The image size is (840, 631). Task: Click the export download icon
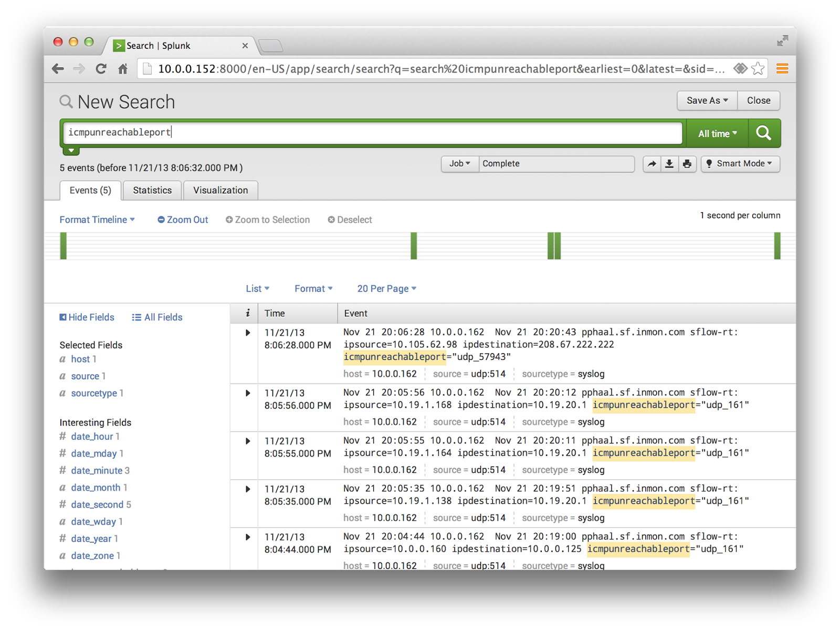[x=669, y=164]
